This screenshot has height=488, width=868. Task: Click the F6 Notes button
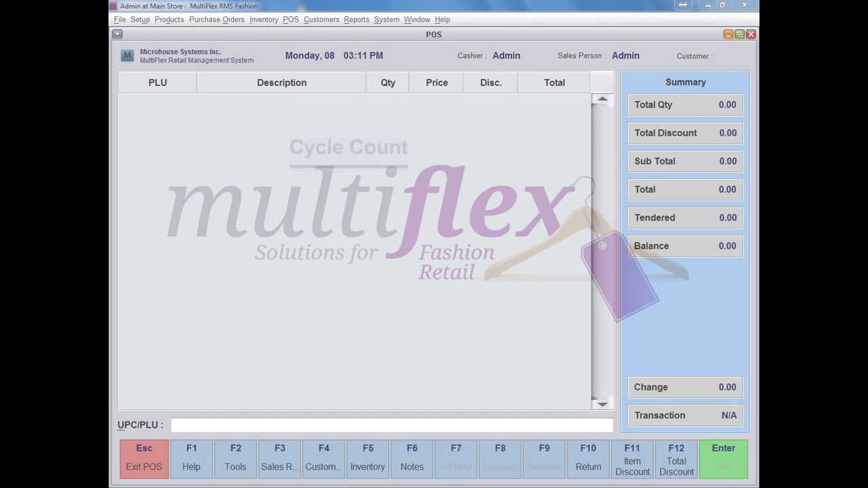tap(412, 459)
